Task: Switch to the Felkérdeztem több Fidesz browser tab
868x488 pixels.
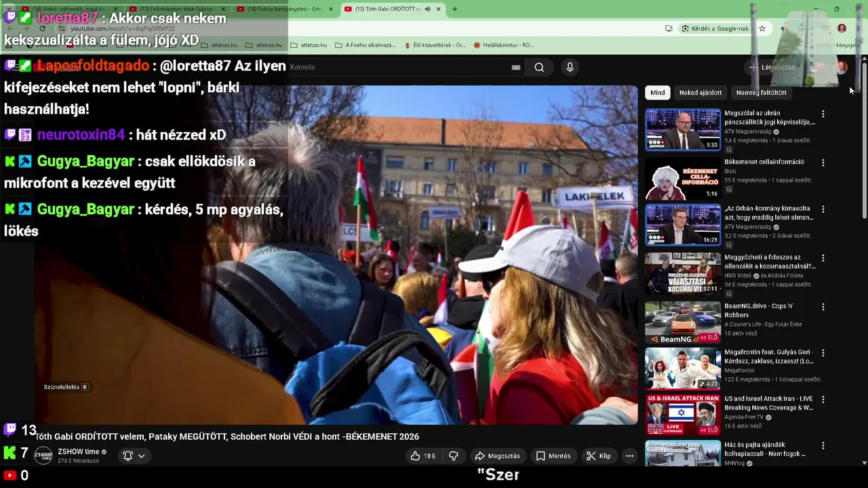Action: tap(178, 9)
